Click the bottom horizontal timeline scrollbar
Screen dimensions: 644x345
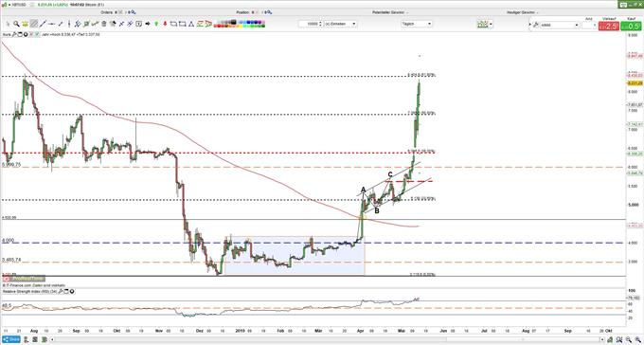(327, 339)
